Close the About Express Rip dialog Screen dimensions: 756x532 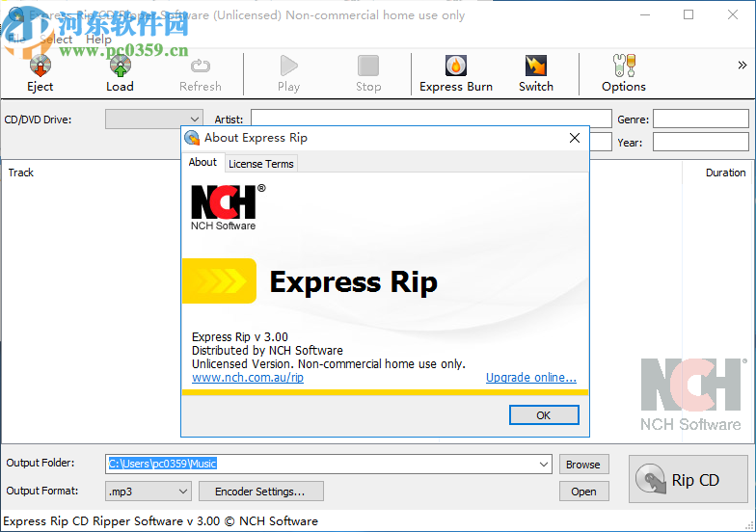[x=575, y=138]
